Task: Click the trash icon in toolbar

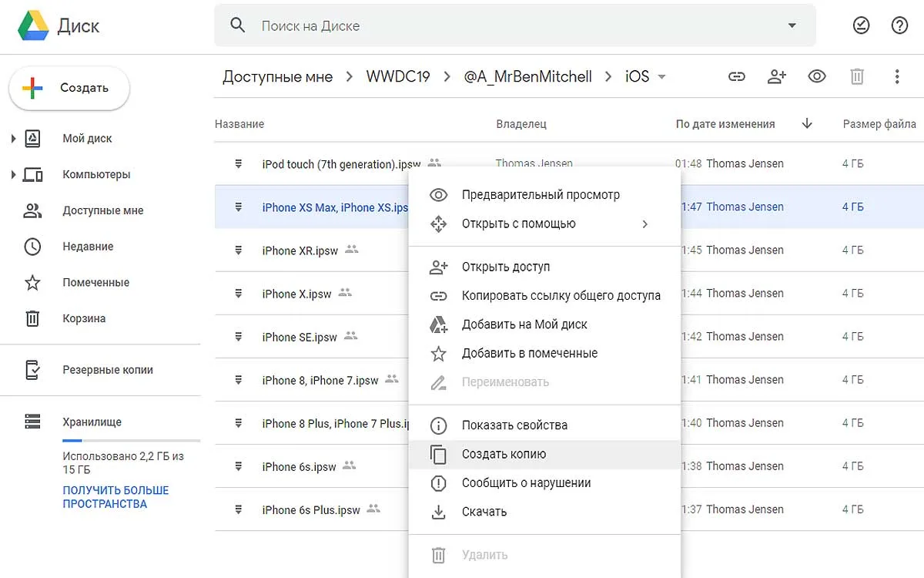Action: 857,76
